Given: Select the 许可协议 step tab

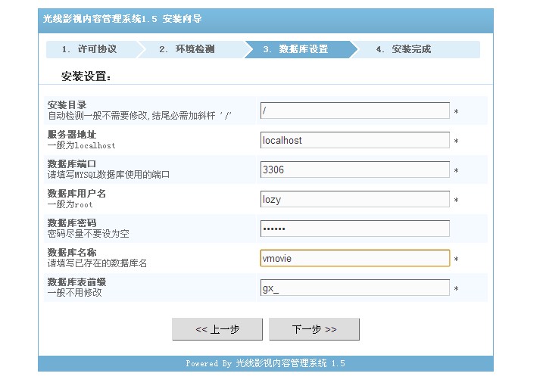Looking at the screenshot, I should click(x=91, y=49).
